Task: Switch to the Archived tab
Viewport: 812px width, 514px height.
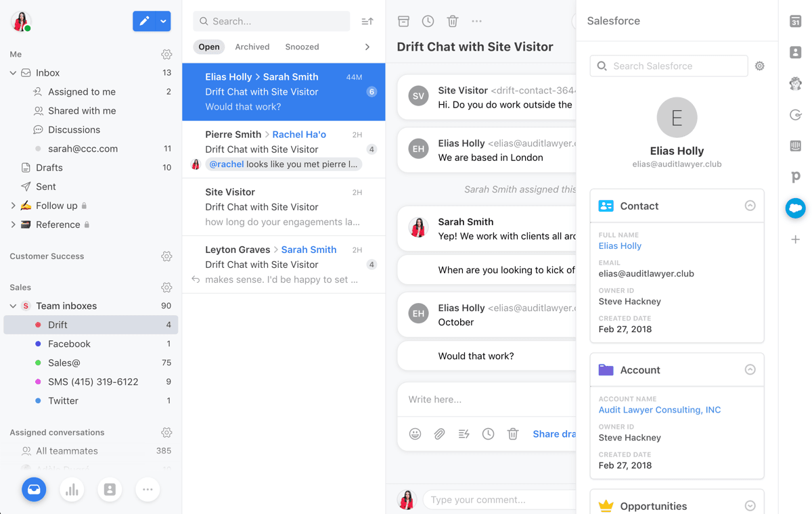Action: [x=252, y=47]
